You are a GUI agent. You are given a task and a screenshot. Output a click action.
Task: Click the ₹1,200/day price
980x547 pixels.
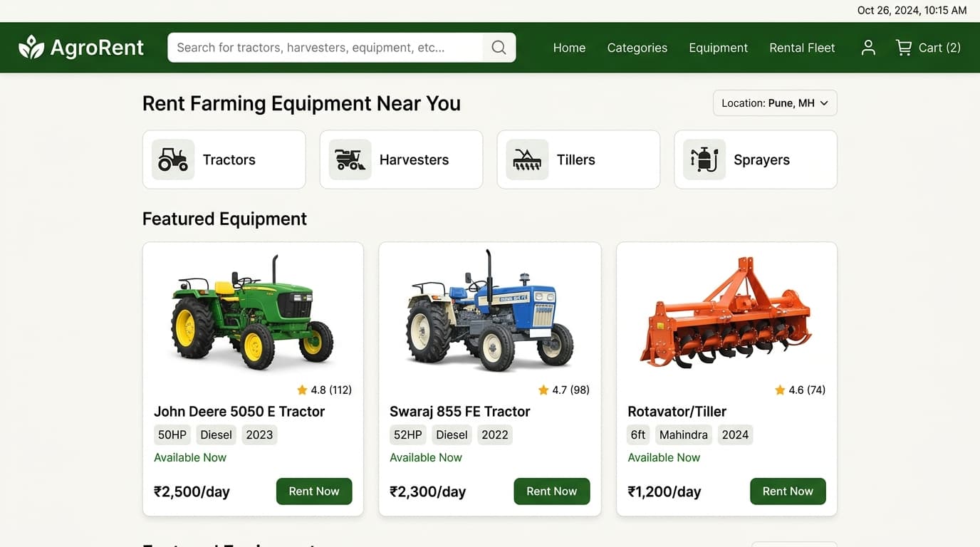[664, 491]
